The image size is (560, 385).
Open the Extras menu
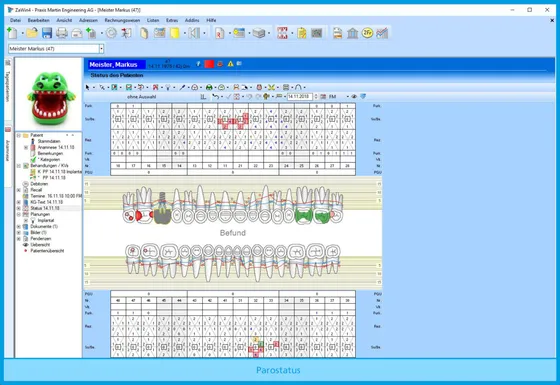pos(172,20)
